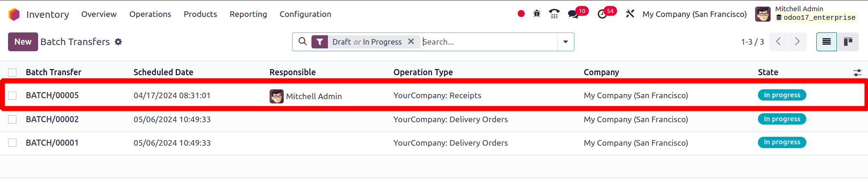The width and height of the screenshot is (868, 180).
Task: Tick the checkbox for BATCH/00002
Action: [x=12, y=119]
